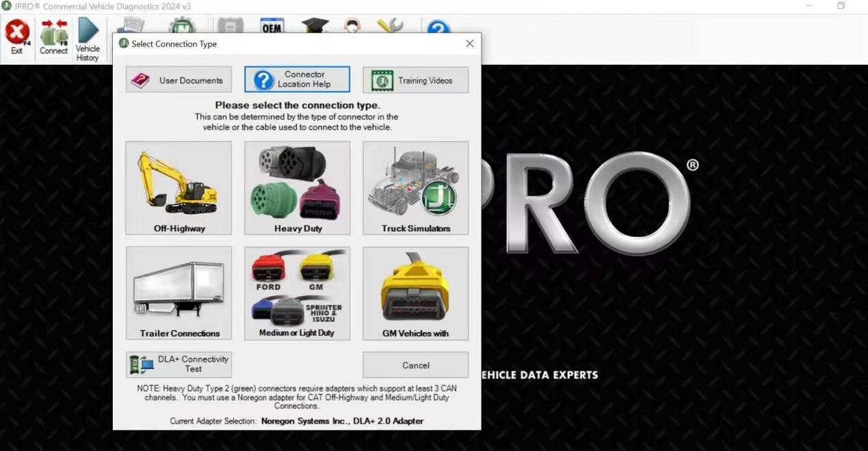The height and width of the screenshot is (451, 868).
Task: Click the gray truck icon in toolbar
Action: pos(230,25)
